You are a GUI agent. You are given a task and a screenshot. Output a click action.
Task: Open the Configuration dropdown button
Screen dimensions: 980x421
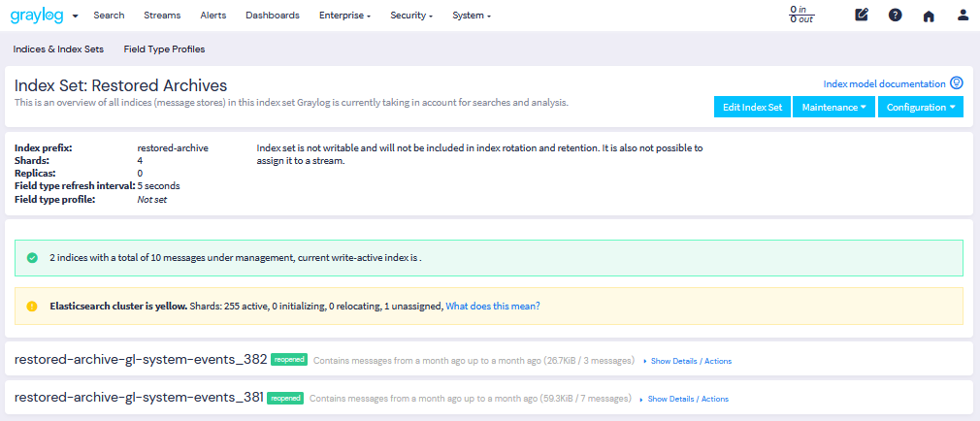(x=920, y=107)
